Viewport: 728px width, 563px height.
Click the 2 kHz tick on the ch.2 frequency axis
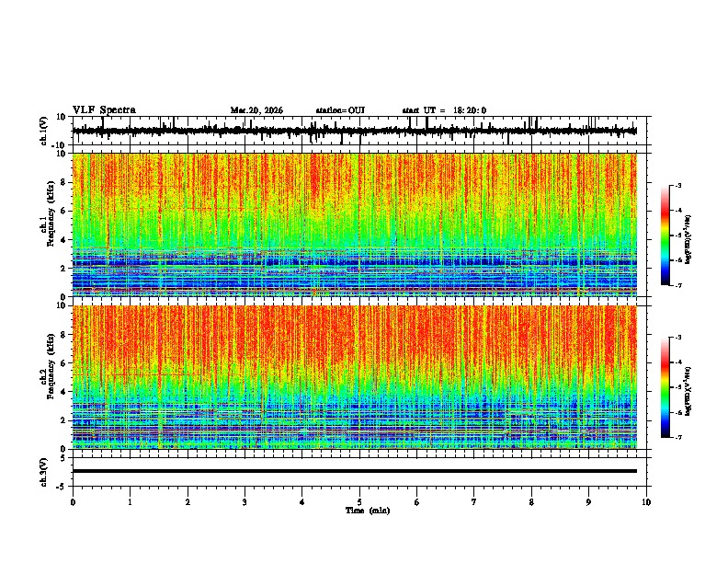[x=63, y=420]
